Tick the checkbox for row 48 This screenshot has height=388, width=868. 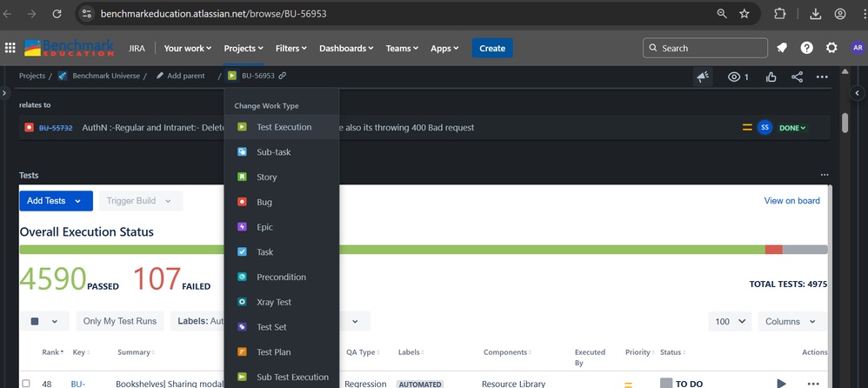click(x=26, y=384)
